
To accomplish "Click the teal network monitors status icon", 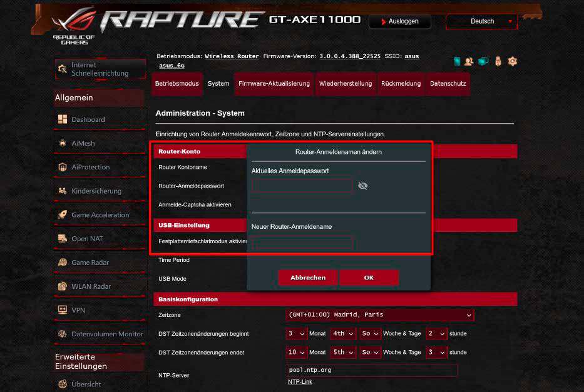I will point(483,61).
